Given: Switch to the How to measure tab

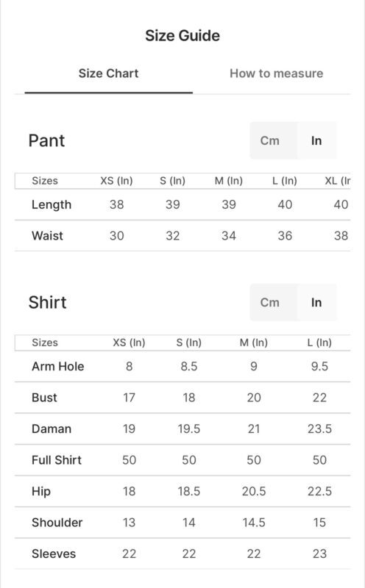Looking at the screenshot, I should (277, 73).
